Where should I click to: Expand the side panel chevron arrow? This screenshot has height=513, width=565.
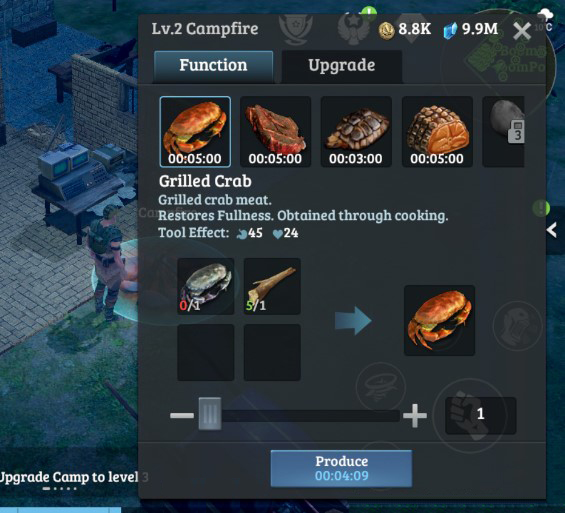pos(552,230)
